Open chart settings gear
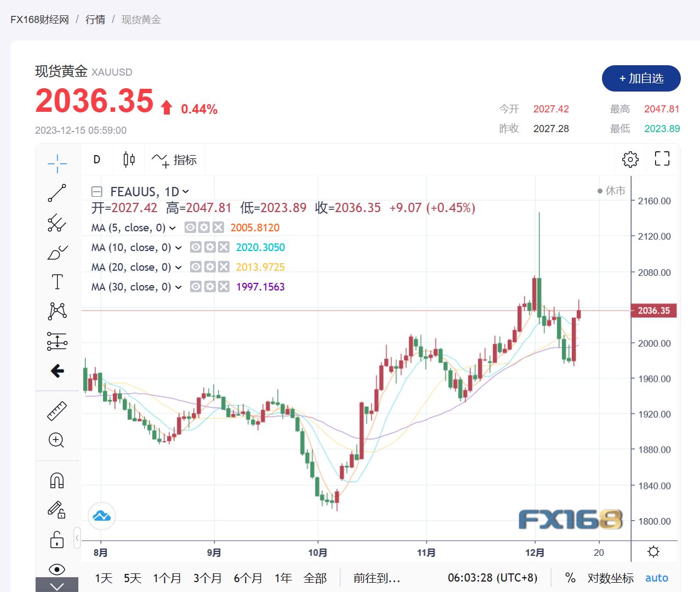Viewport: 700px width, 592px height. (x=630, y=160)
